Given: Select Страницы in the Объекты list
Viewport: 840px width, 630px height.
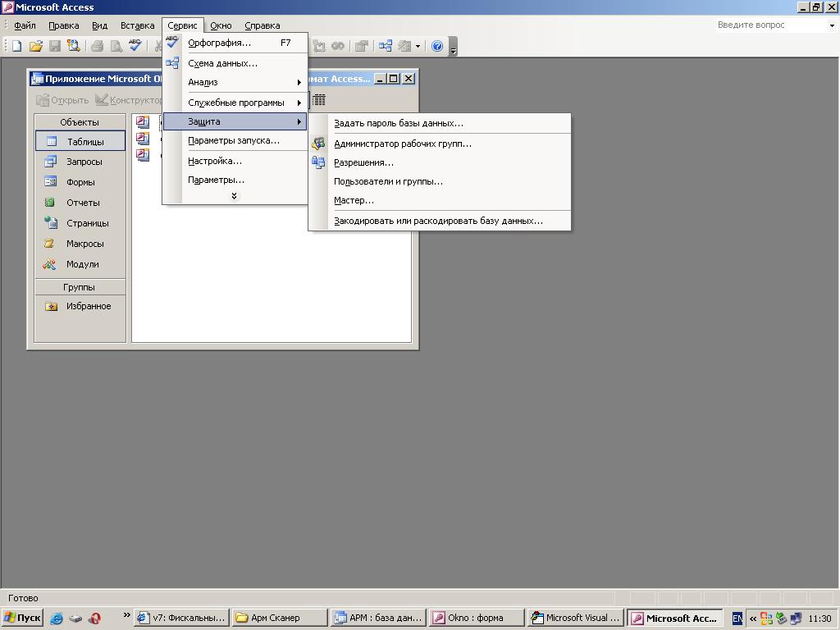Looking at the screenshot, I should coord(80,223).
